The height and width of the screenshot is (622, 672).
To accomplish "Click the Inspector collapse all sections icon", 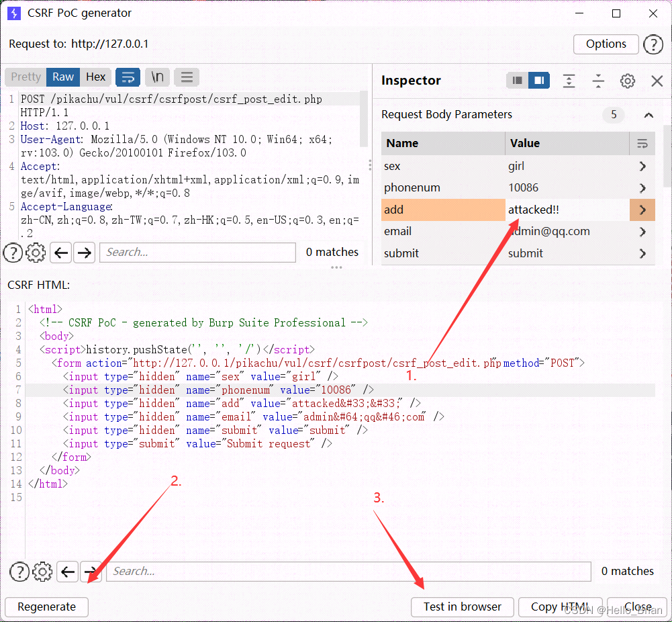I will pos(598,81).
